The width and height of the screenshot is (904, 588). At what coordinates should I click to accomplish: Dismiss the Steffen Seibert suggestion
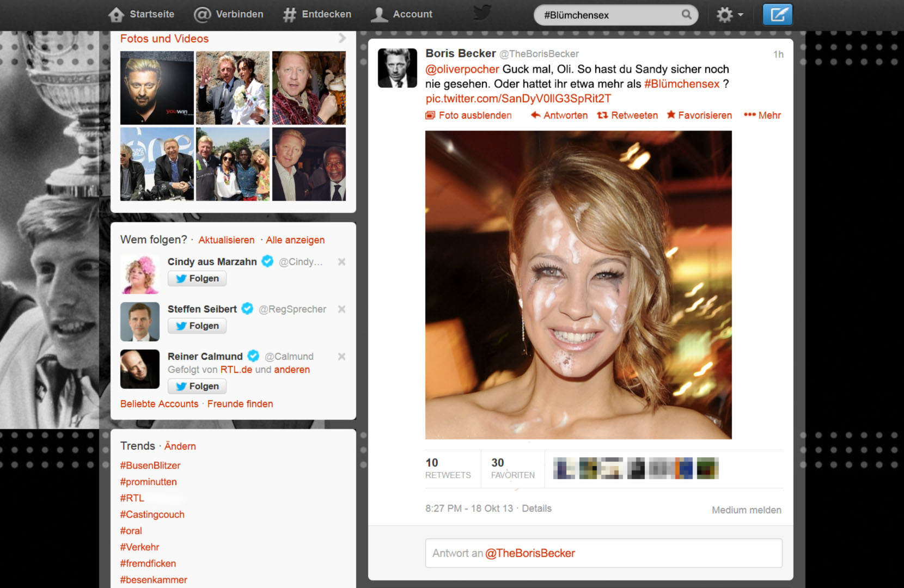click(341, 309)
